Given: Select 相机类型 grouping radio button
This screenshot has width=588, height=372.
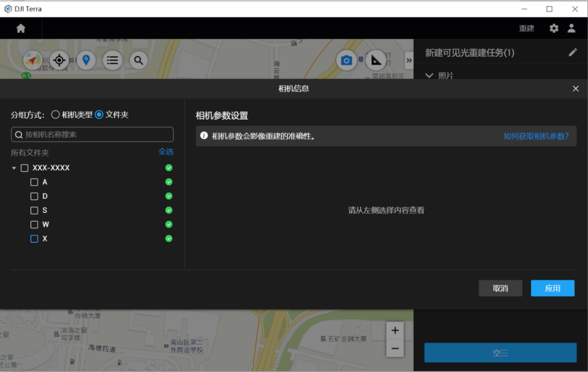Looking at the screenshot, I should click(56, 114).
